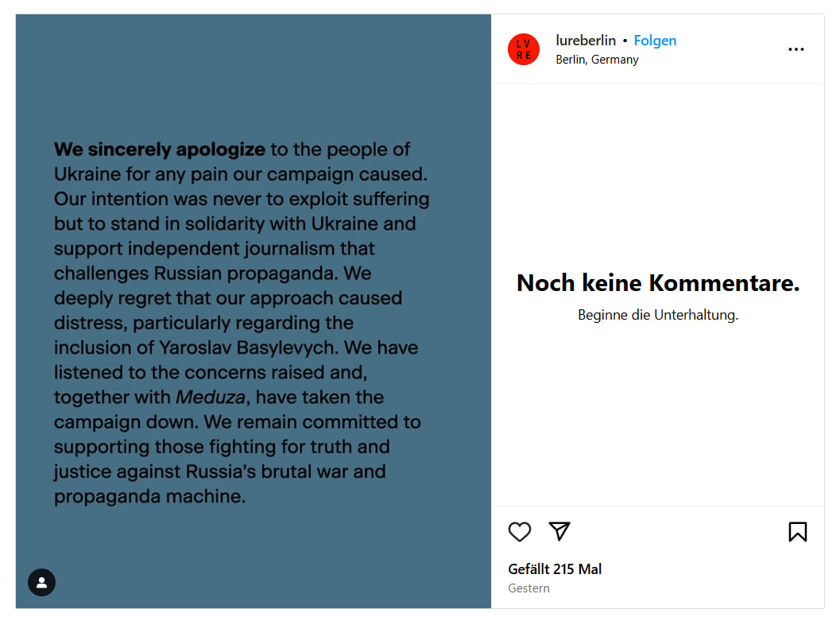This screenshot has height=621, width=840.
Task: Save the post with the bookmark icon
Action: (798, 532)
